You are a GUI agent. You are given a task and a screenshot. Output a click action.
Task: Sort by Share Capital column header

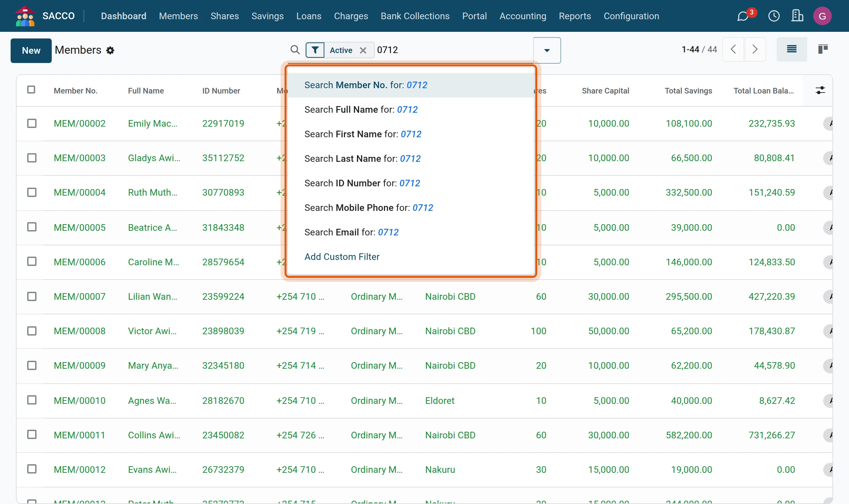tap(605, 91)
